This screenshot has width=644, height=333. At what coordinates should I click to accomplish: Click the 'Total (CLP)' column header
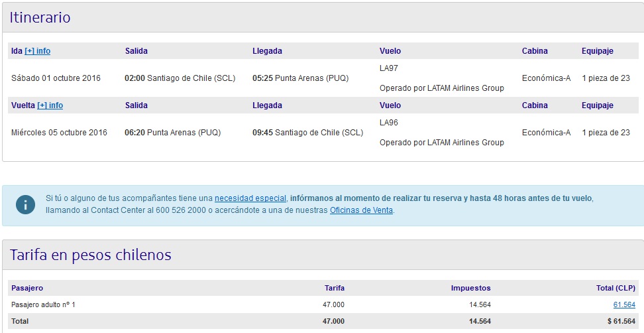(x=616, y=288)
